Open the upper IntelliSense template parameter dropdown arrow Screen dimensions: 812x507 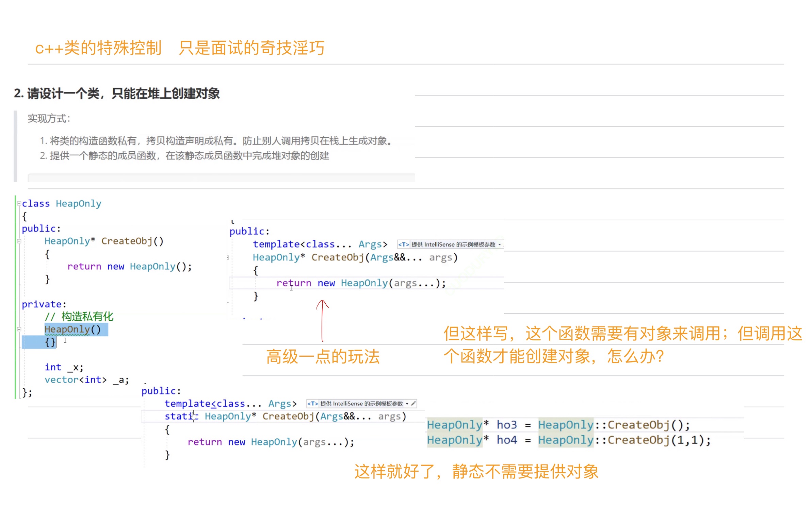499,244
